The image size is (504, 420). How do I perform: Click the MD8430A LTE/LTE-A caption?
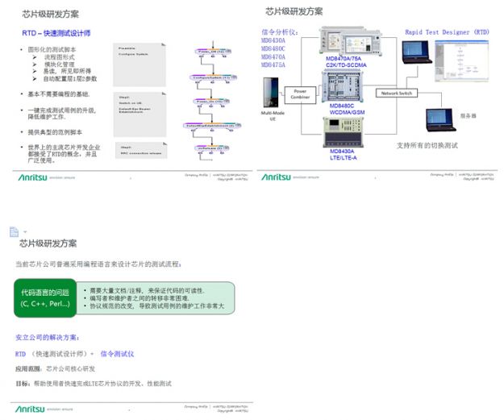coord(344,155)
